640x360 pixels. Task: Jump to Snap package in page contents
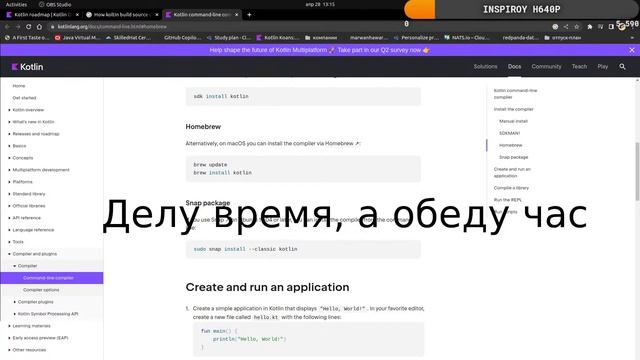click(513, 157)
